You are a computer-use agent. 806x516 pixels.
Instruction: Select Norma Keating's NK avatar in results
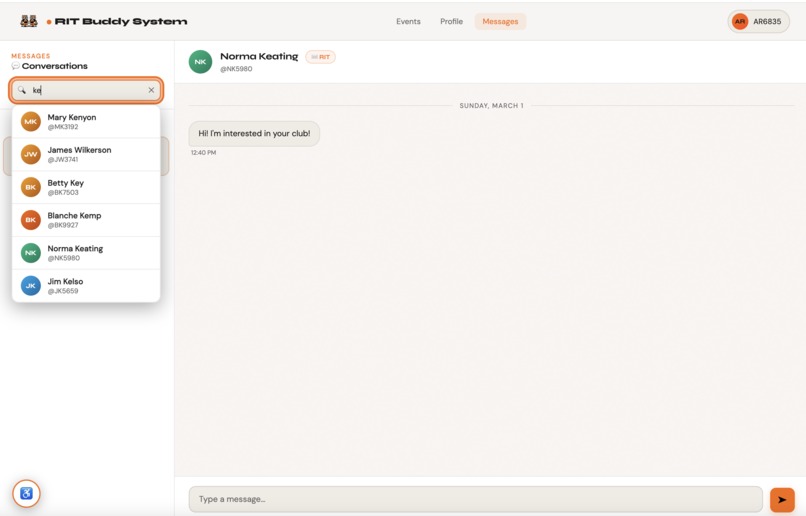pos(31,253)
